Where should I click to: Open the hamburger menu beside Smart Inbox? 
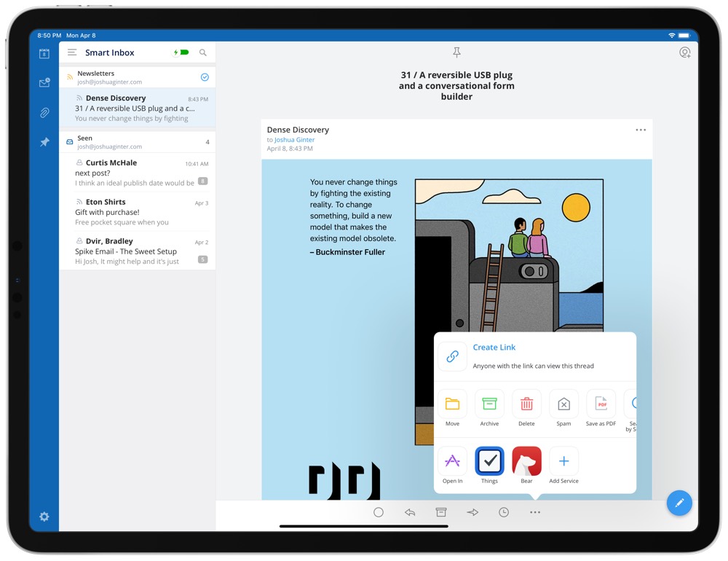pos(72,52)
